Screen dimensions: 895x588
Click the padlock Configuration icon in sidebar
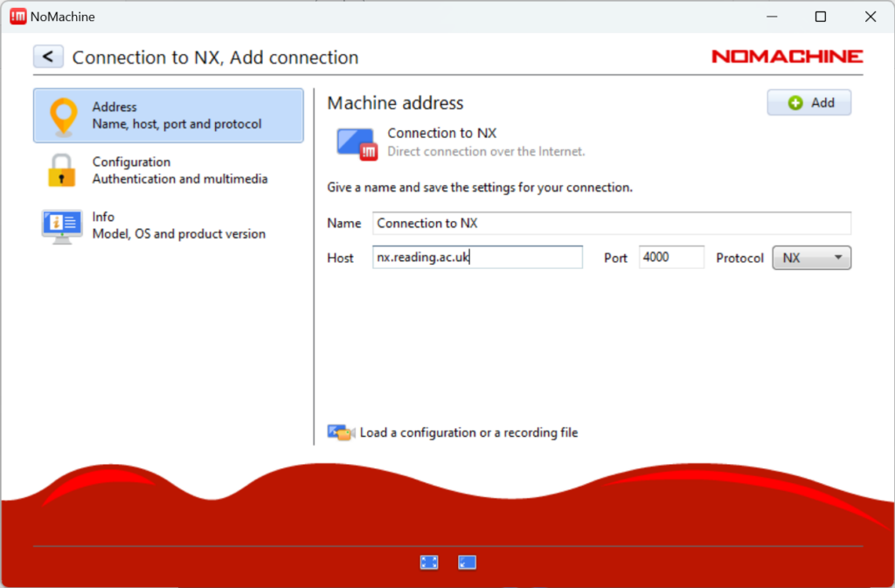coord(60,169)
